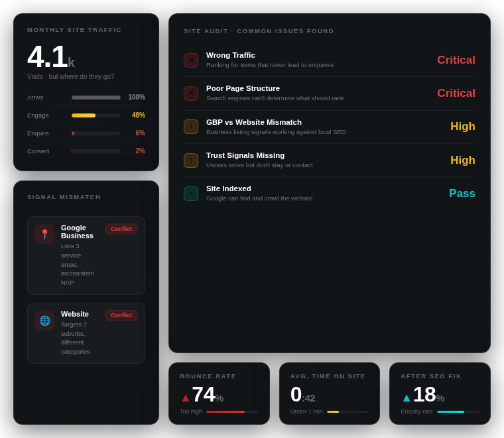Click the red bounce rate up arrow
Image resolution: width=504 pixels, height=438 pixels.
point(186,398)
